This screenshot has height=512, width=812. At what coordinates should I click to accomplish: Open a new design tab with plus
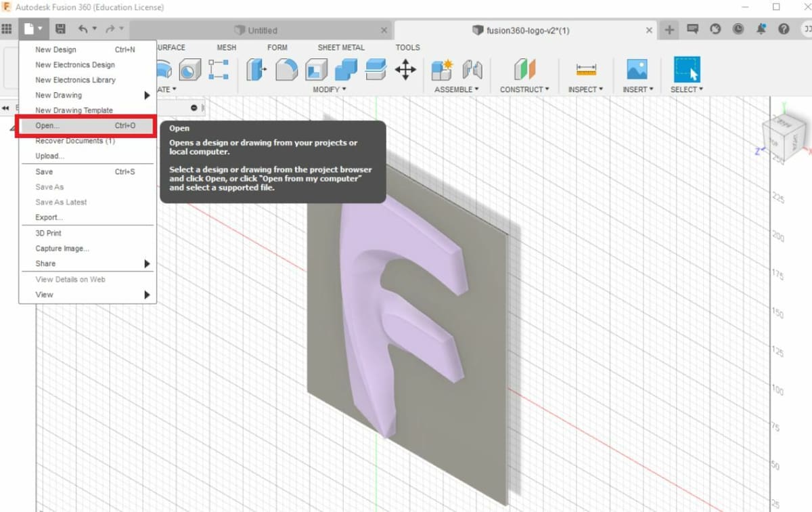point(669,29)
